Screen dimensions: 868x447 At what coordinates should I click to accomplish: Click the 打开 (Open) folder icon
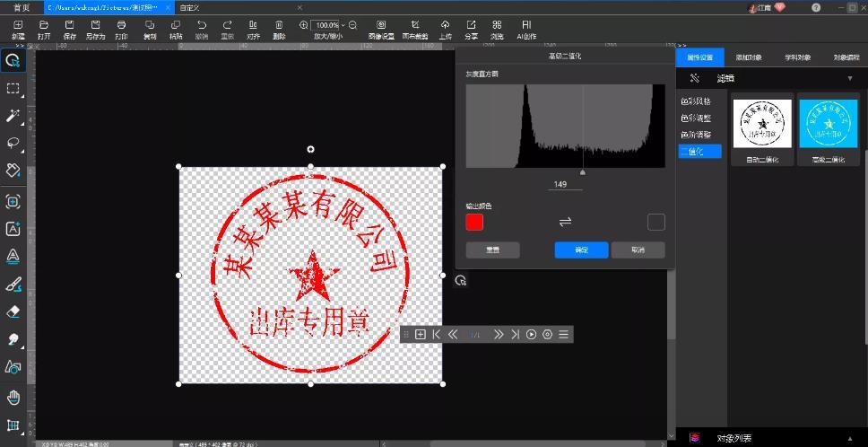tap(44, 25)
